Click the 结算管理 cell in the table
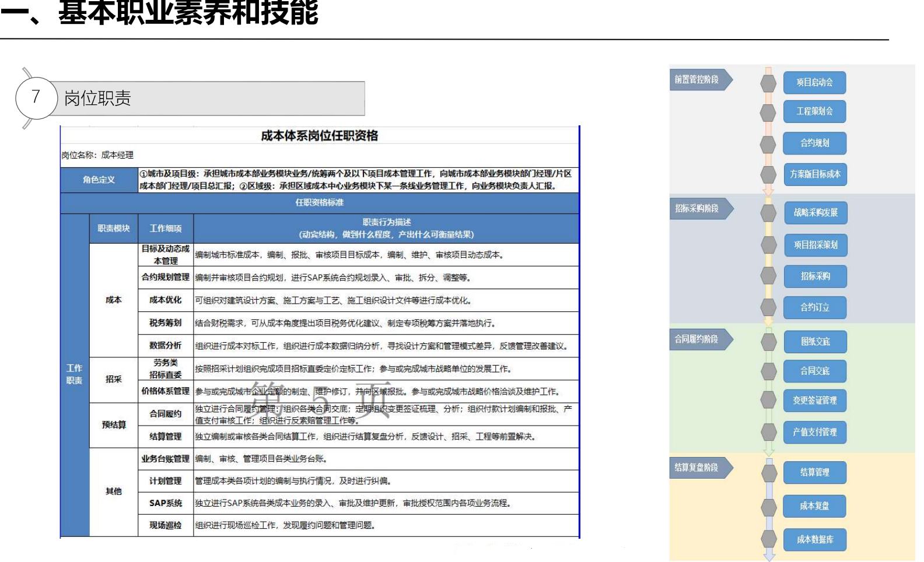924x562 pixels. coord(166,437)
